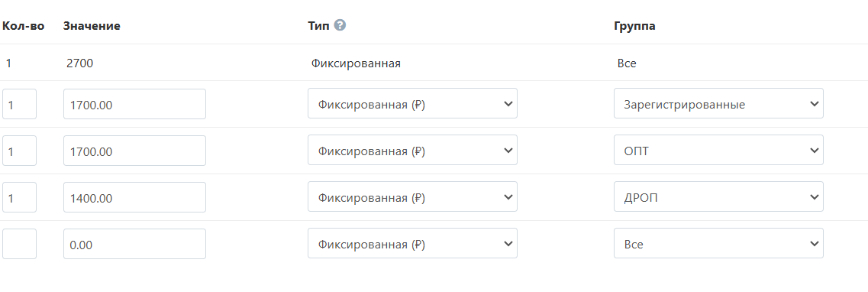Click the help question-mark icon beside Тип

coord(340,25)
